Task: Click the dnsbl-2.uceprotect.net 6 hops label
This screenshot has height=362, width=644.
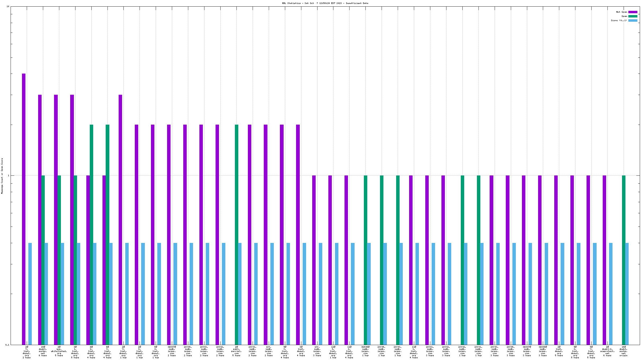Action: click(x=607, y=351)
